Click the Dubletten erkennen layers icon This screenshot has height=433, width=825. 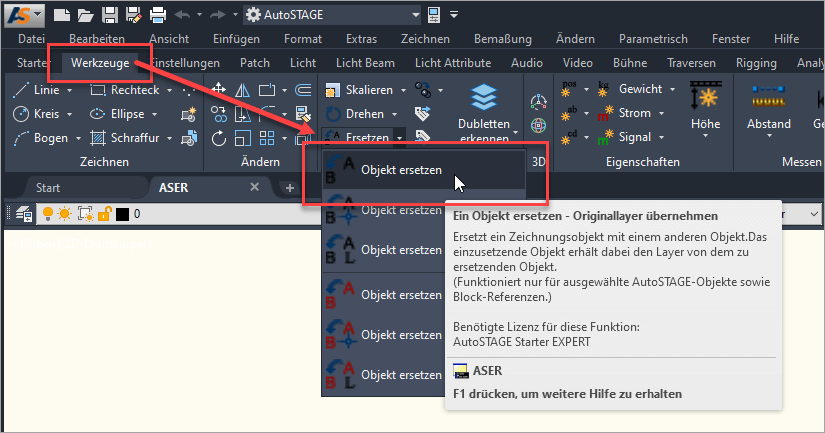pos(484,97)
